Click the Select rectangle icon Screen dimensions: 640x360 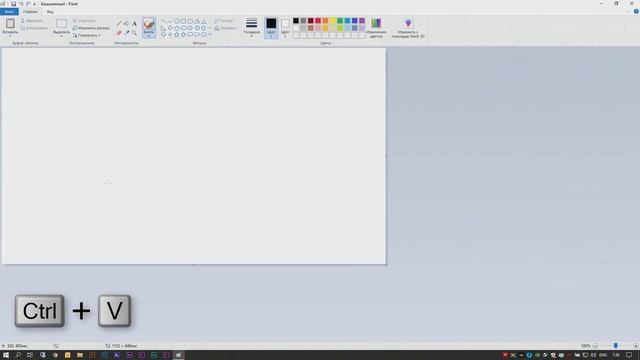point(62,23)
